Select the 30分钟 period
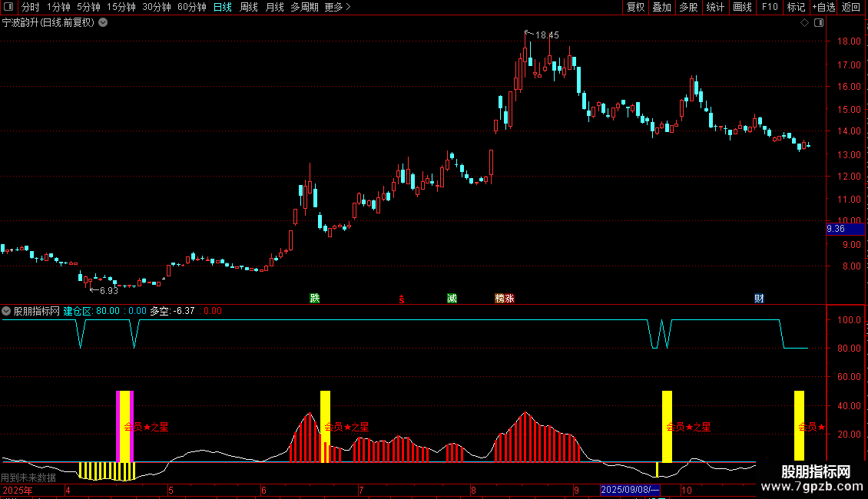Image resolution: width=868 pixels, height=499 pixels. click(157, 7)
